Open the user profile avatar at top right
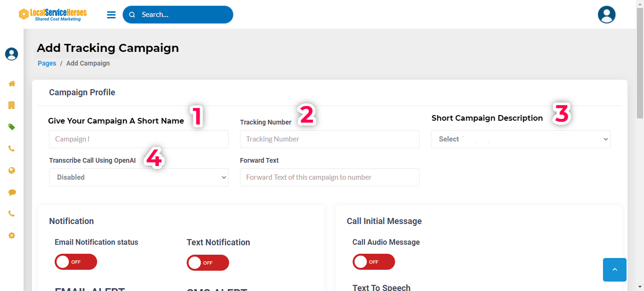644x291 pixels. [x=606, y=15]
